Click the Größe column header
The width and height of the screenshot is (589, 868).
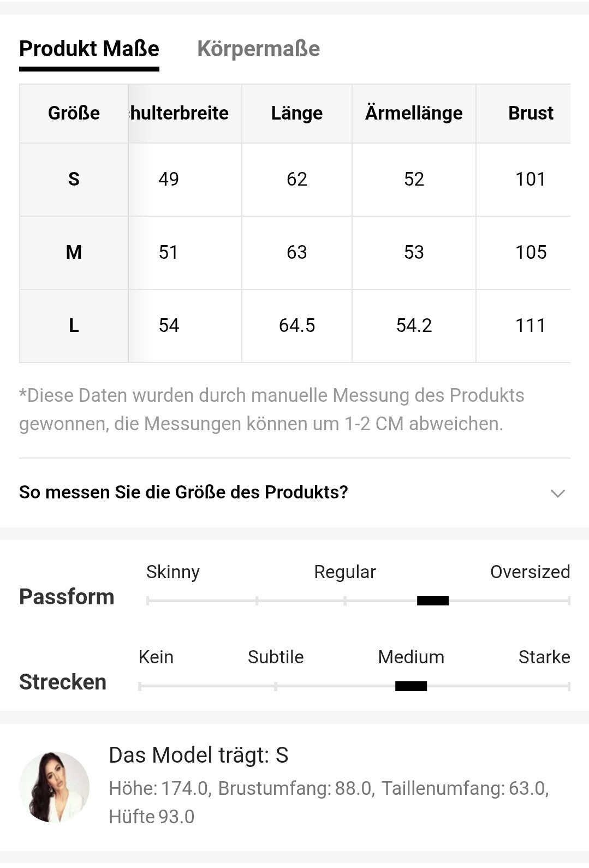tap(74, 113)
